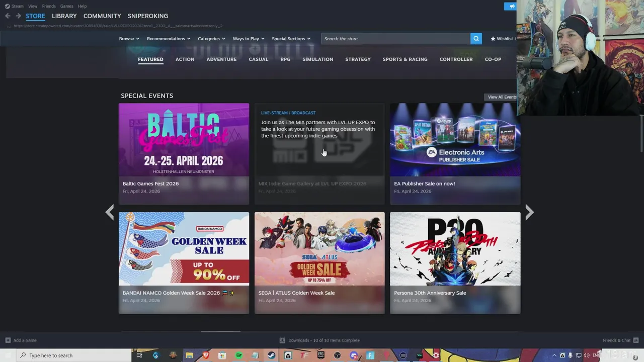Open the settings gear taskbar icon
644x362 pixels.
(x=436, y=355)
